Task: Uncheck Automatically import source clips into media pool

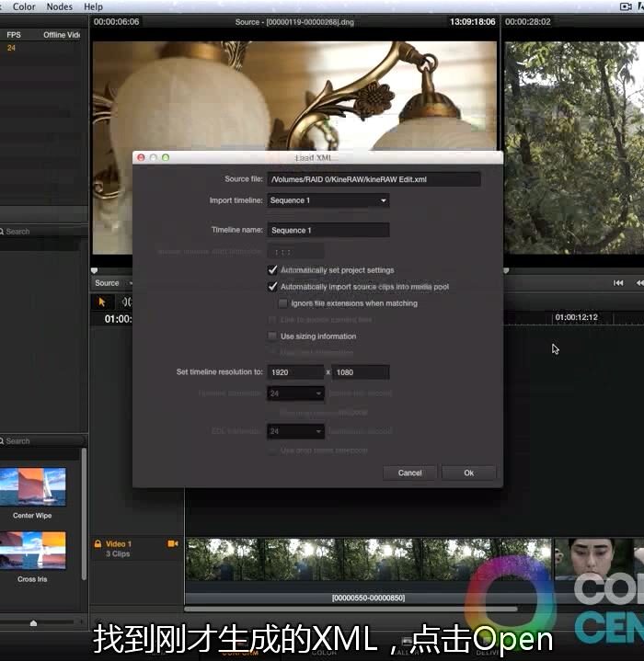Action: (272, 287)
